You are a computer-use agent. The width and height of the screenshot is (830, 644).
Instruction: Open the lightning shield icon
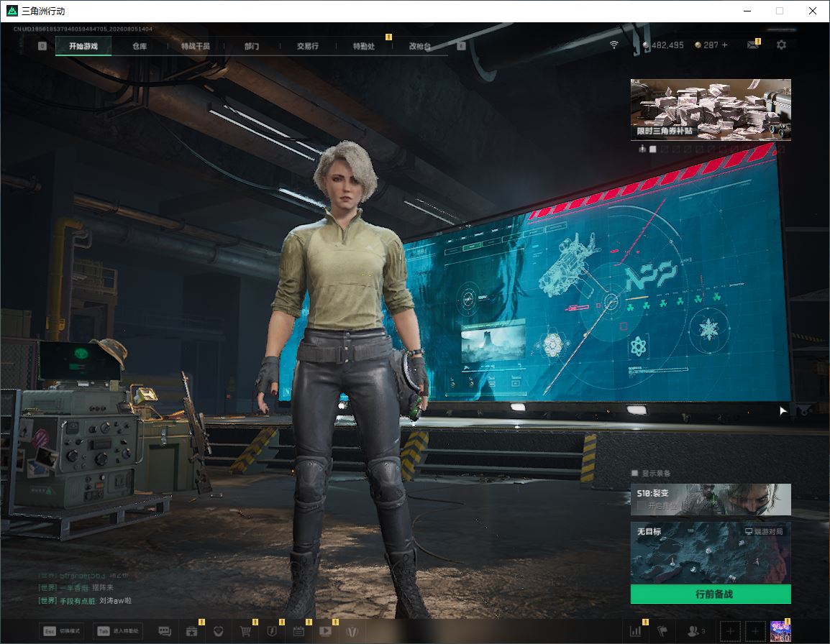point(272,631)
